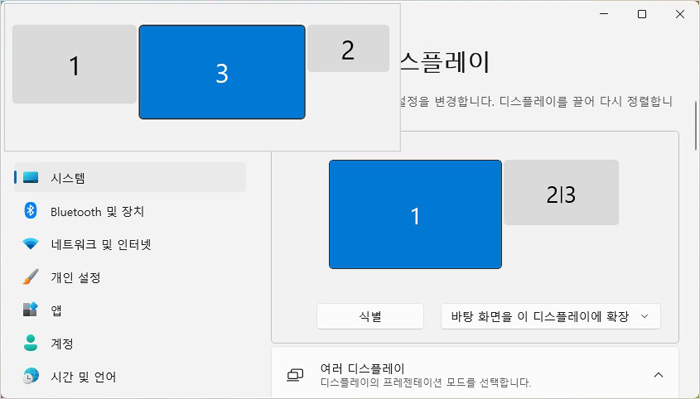Click the 네트워크 및 인터넷 Wi-Fi icon
700x399 pixels.
(30, 244)
